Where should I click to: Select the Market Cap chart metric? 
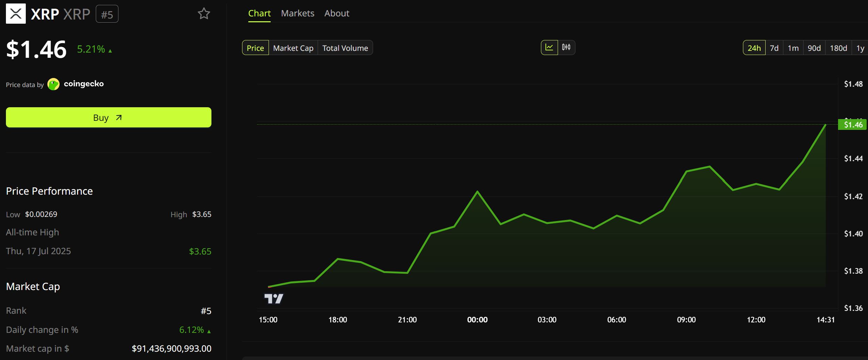293,48
